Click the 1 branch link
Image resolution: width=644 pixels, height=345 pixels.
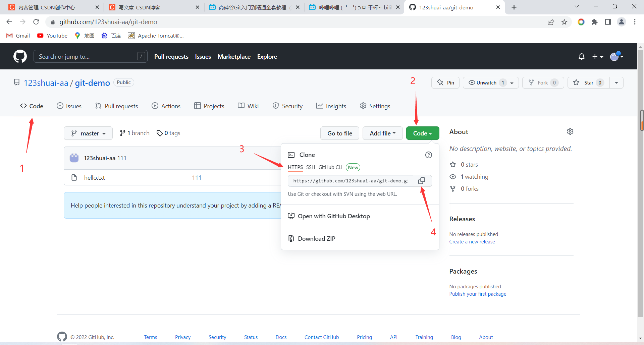(x=135, y=133)
